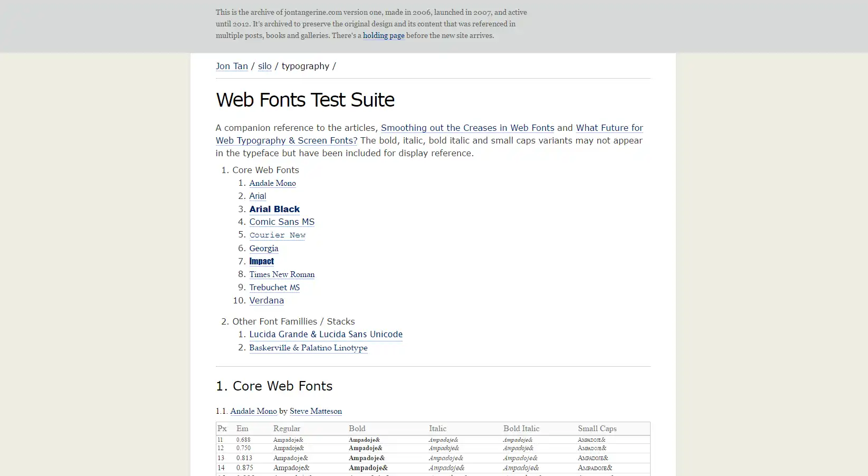Open the holding page link
The image size is (868, 476).
(x=384, y=35)
